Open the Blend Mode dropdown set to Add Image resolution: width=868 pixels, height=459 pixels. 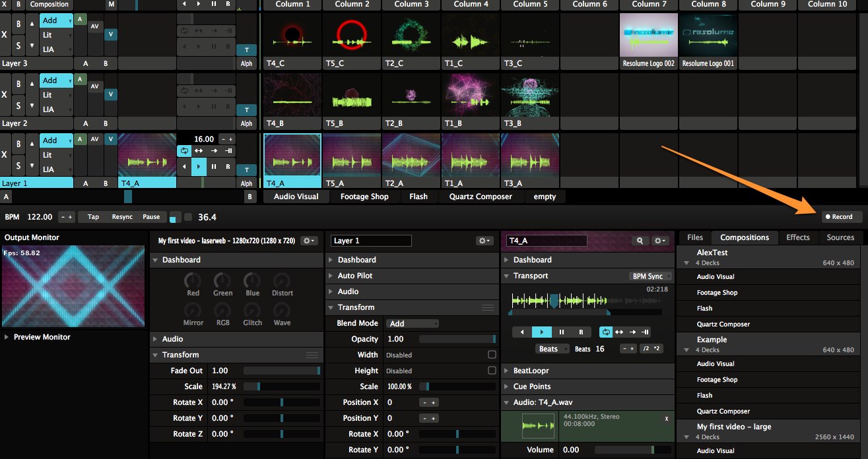pos(413,324)
